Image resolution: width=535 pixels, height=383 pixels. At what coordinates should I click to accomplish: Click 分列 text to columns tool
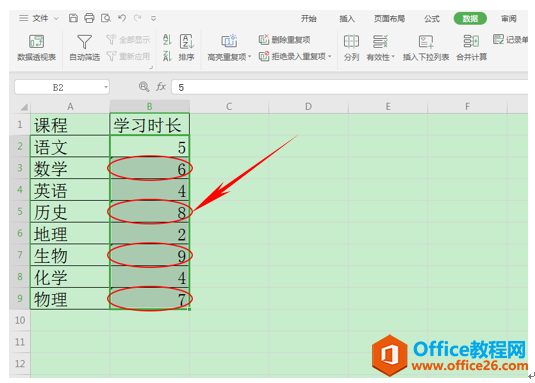351,48
